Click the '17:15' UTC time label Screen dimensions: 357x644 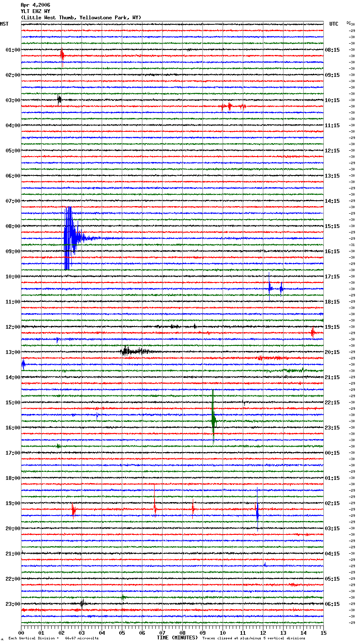[x=332, y=277]
